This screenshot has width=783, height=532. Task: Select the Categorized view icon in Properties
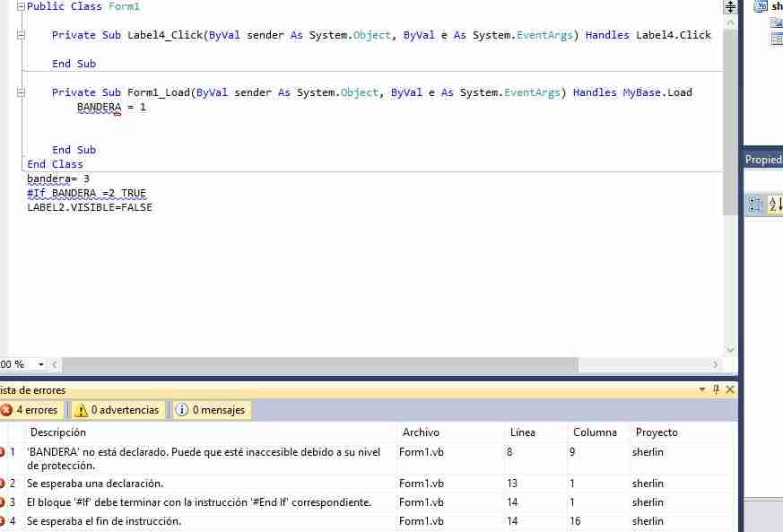click(754, 204)
